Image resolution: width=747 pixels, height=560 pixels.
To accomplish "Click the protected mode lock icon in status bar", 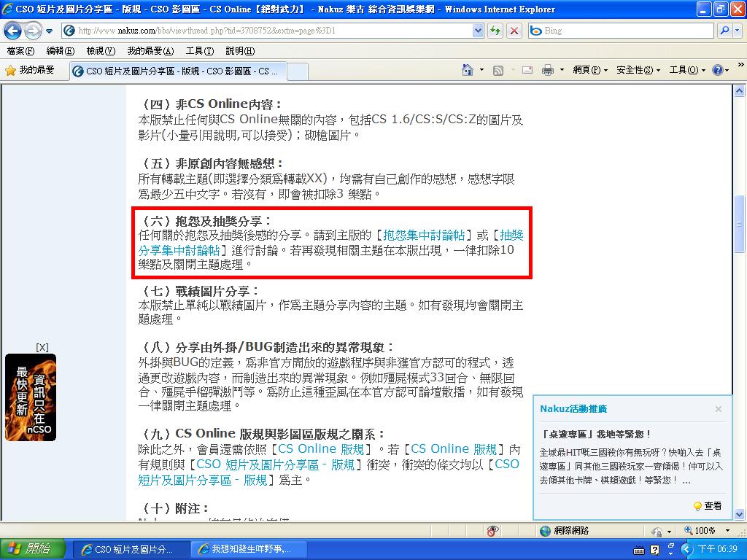I will point(657,531).
